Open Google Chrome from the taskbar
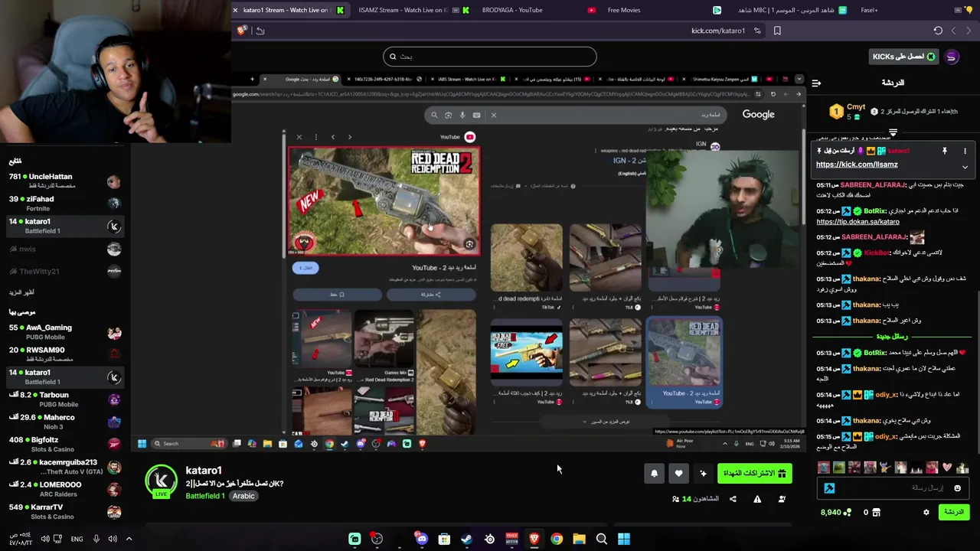980x551 pixels. tap(557, 539)
